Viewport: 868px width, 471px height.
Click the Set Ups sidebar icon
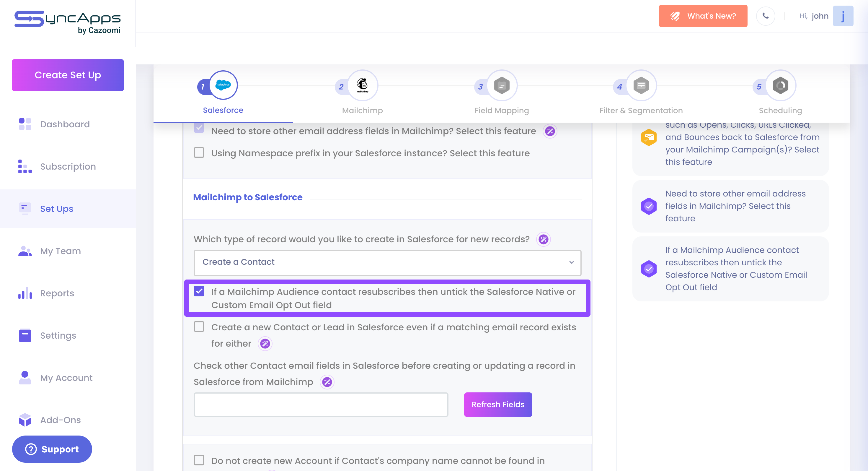pos(25,209)
